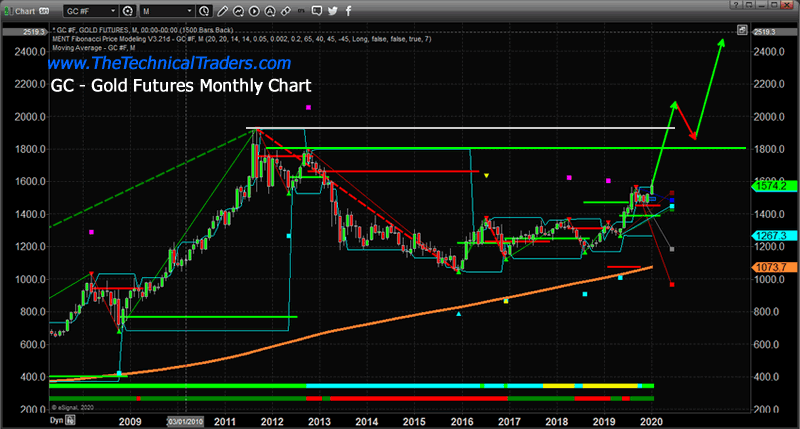Expand the GC #F symbol dropdown
Viewport: 800px width, 429px height.
[x=114, y=11]
